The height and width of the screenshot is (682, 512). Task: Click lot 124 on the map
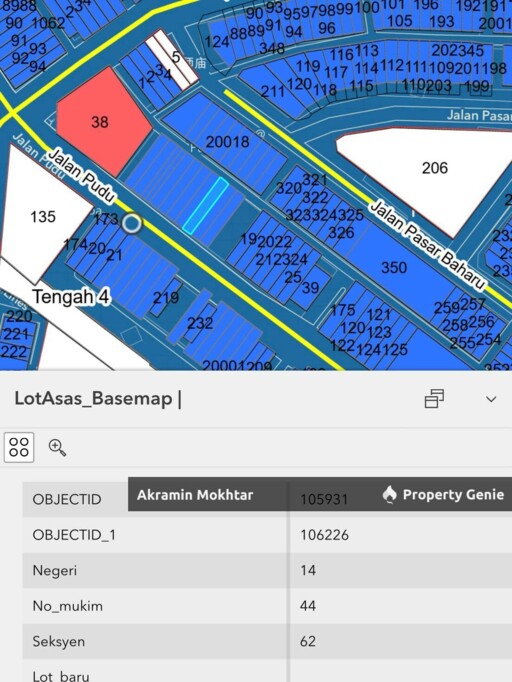coord(217,42)
